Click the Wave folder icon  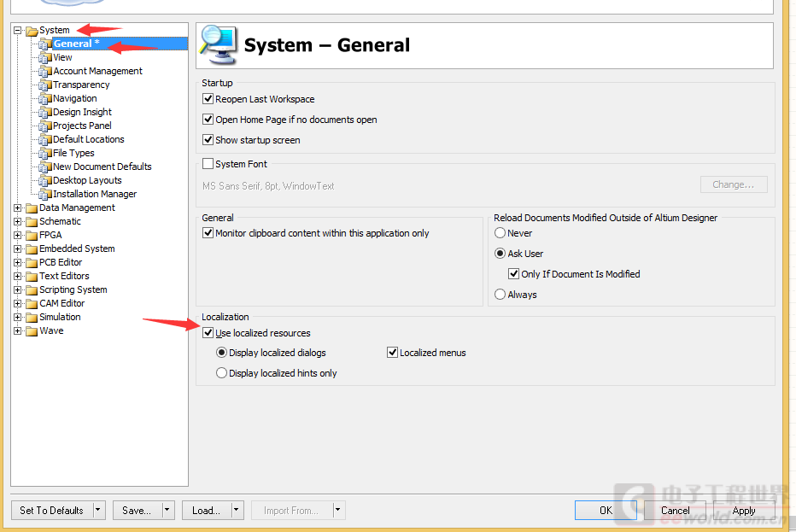[x=32, y=331]
